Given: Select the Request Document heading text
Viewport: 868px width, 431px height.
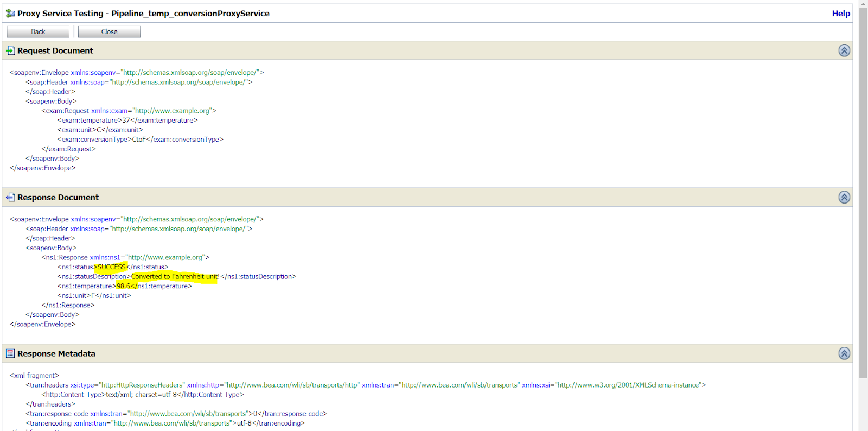Looking at the screenshot, I should coord(55,50).
